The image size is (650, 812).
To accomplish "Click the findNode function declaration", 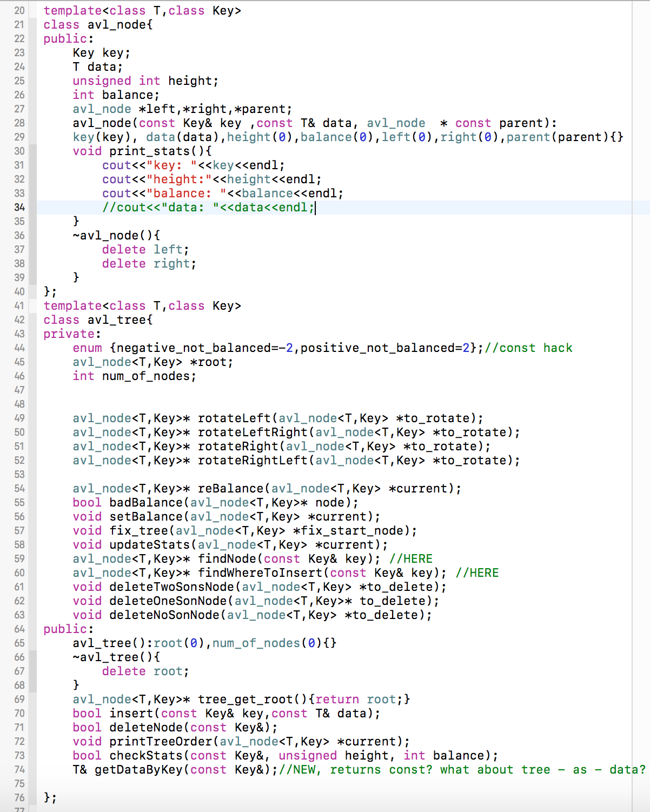I will (227, 559).
